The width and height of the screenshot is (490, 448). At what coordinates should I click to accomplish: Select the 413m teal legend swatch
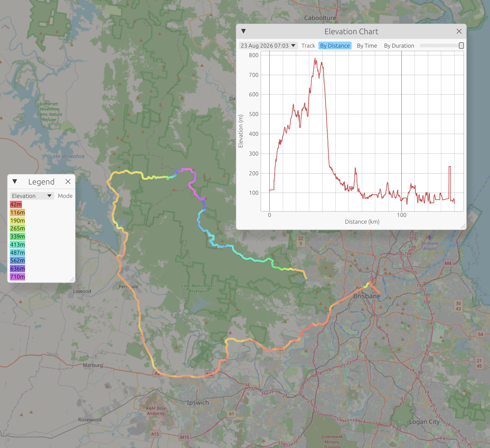(x=18, y=245)
